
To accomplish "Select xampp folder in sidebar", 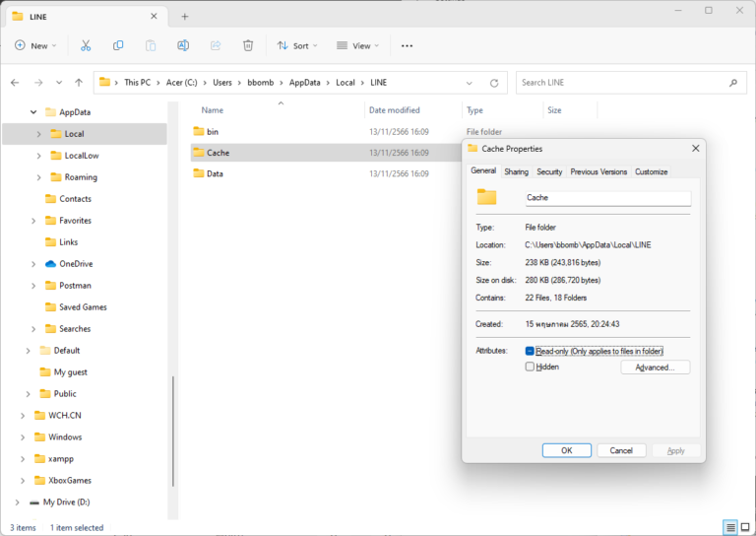I will pyautogui.click(x=61, y=459).
